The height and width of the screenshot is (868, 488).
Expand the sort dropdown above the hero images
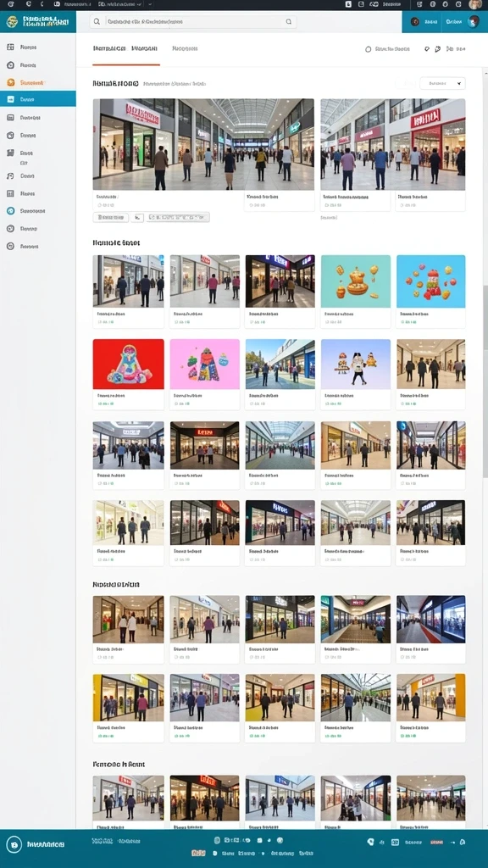tap(442, 84)
